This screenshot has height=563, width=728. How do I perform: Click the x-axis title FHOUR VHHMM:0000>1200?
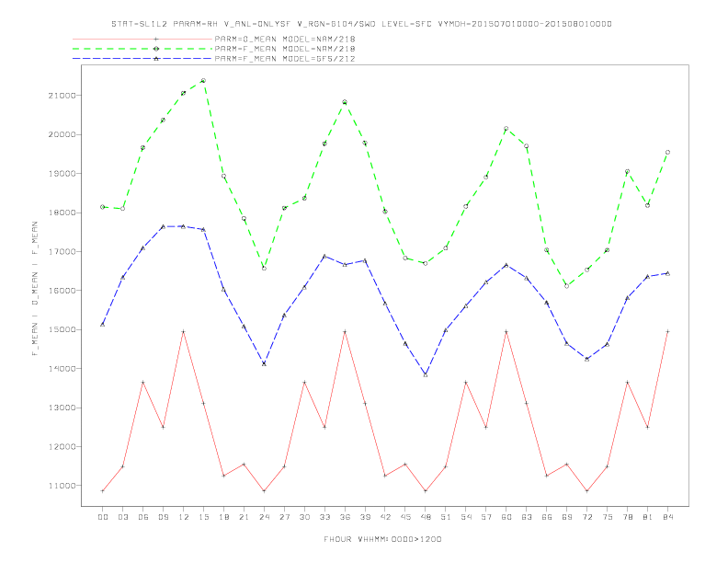(382, 539)
